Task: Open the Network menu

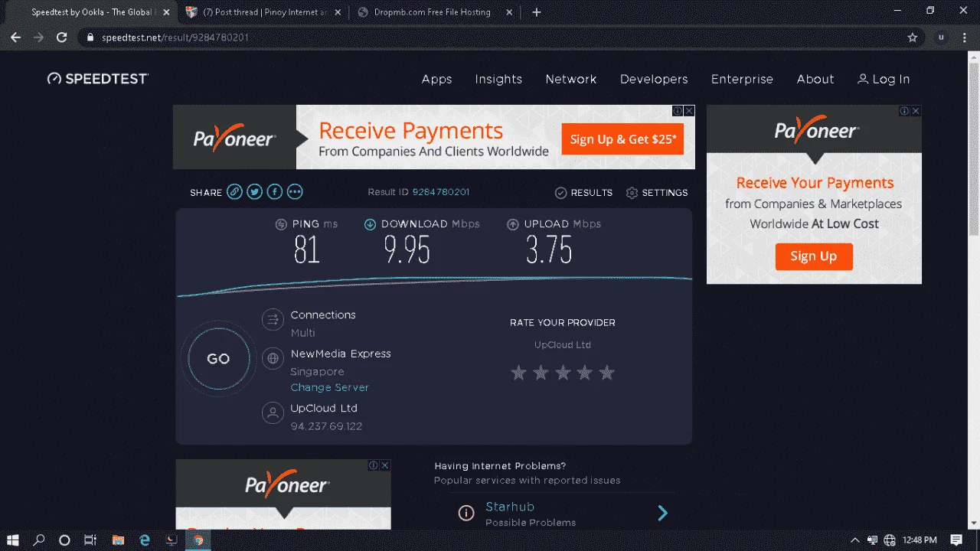Action: 571,79
